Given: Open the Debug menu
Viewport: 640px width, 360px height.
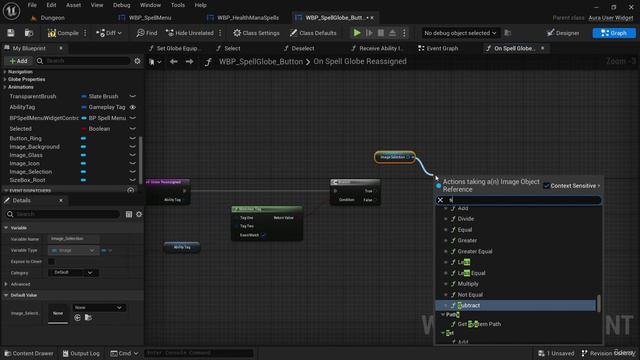Looking at the screenshot, I should click(x=121, y=5).
